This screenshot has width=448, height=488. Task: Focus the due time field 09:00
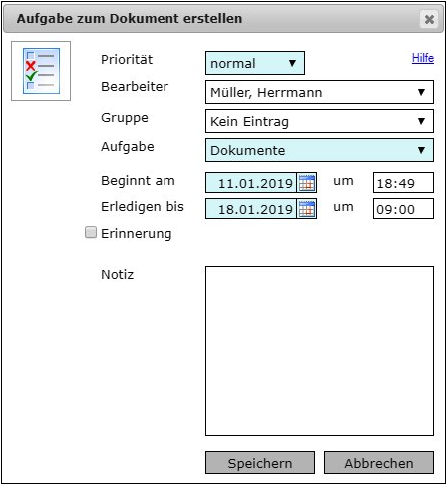403,209
